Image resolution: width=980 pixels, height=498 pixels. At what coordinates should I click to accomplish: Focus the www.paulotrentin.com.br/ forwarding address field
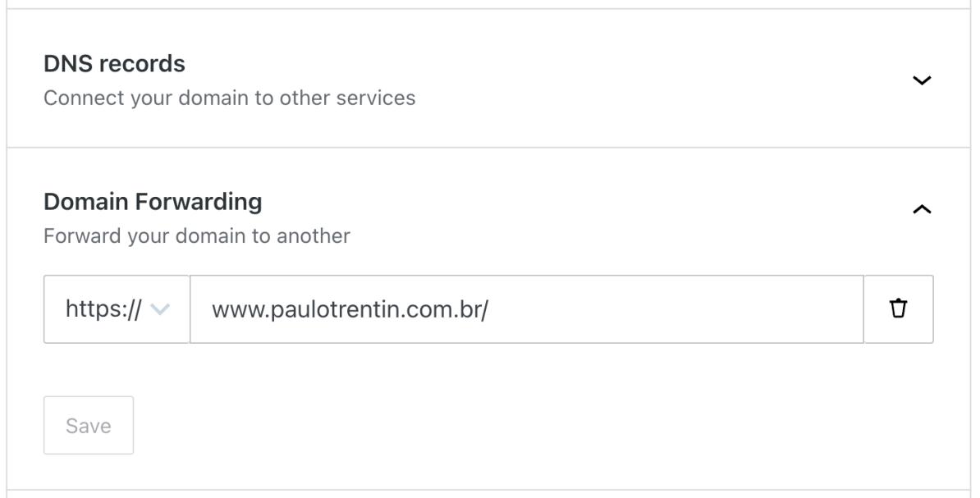[x=525, y=308]
